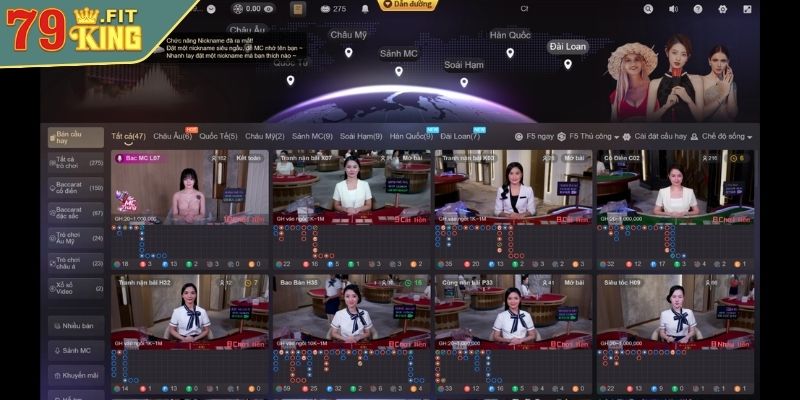Image resolution: width=800 pixels, height=400 pixels.
Task: Click the Đài Loan map pin marker
Action: (x=567, y=64)
